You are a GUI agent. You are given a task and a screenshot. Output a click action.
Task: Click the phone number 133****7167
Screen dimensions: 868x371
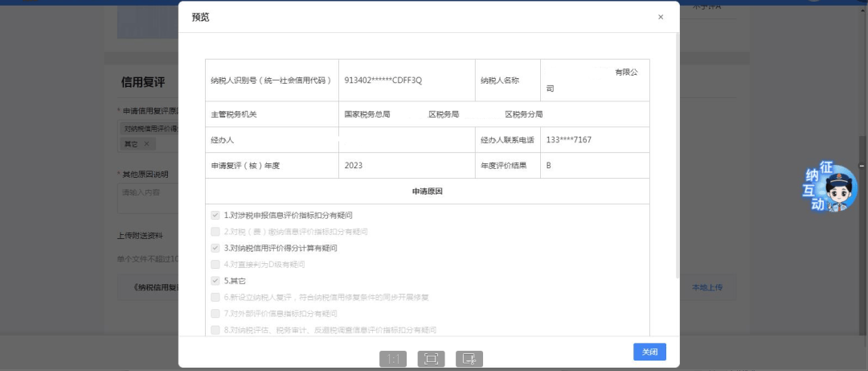tap(568, 140)
